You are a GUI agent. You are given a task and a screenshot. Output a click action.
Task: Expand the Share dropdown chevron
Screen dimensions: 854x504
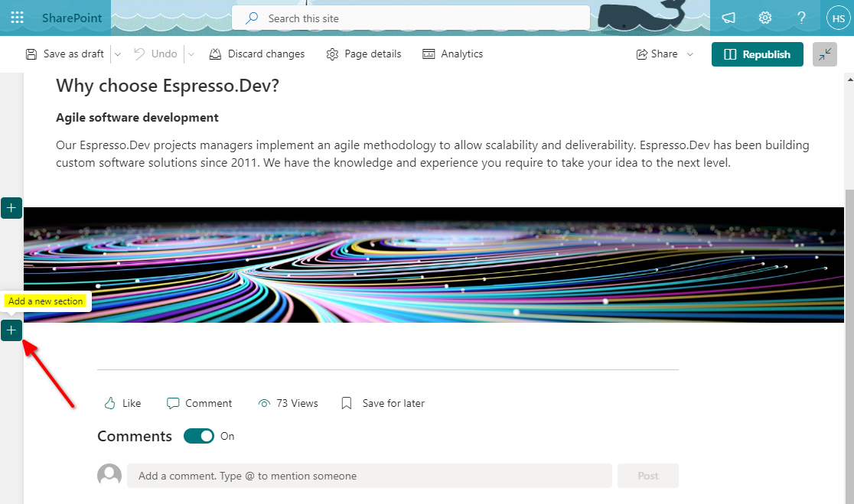click(x=690, y=54)
